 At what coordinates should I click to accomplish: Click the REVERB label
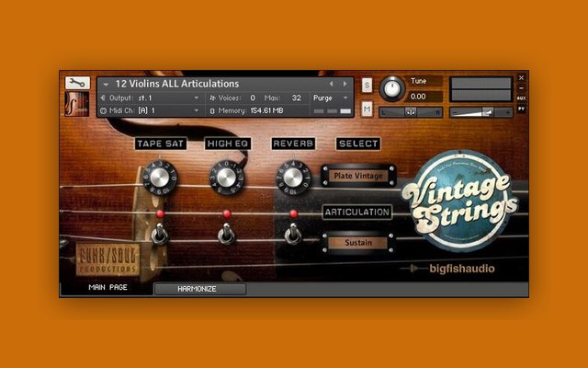(293, 144)
